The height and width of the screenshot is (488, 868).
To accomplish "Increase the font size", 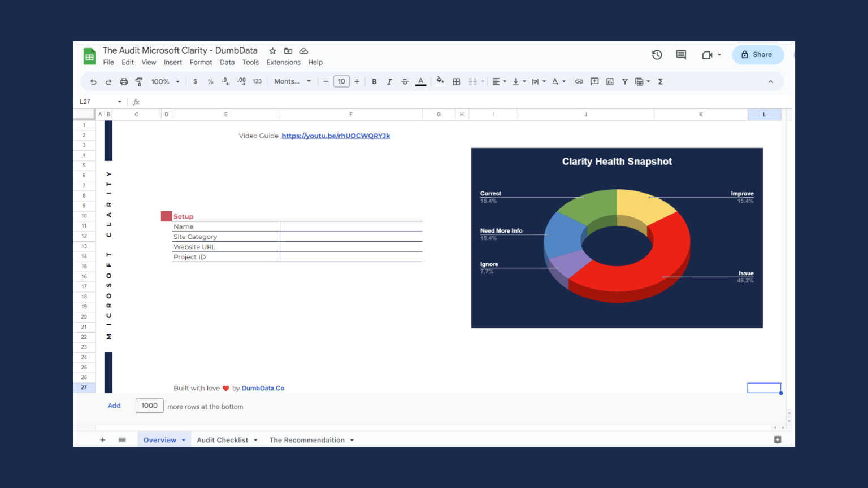I will click(357, 82).
